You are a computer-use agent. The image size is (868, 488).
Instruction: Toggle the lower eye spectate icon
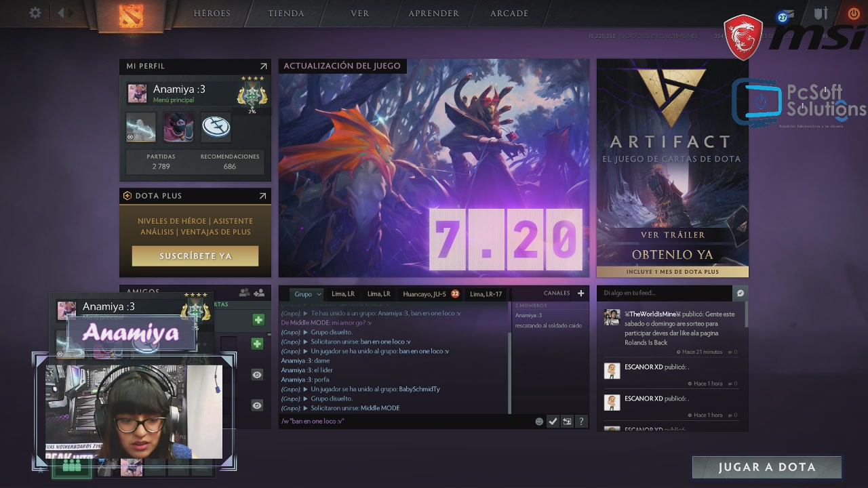pyautogui.click(x=257, y=405)
